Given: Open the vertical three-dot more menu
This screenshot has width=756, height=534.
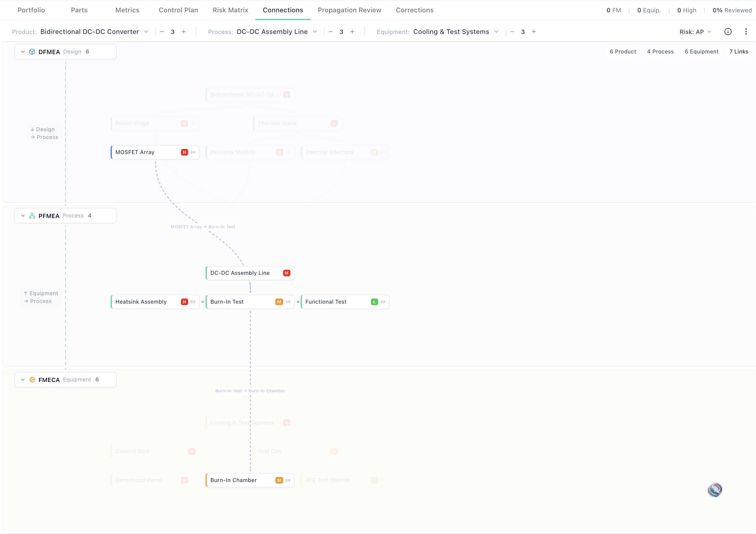Looking at the screenshot, I should pyautogui.click(x=746, y=32).
